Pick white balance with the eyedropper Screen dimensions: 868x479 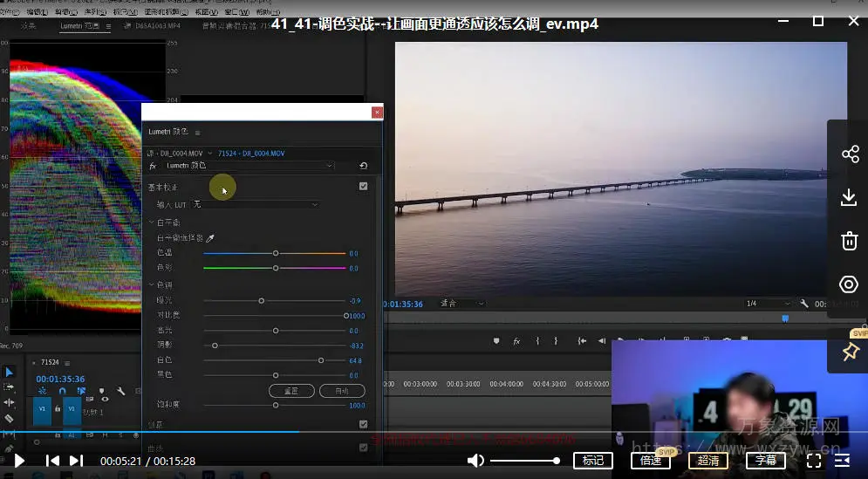tap(210, 237)
